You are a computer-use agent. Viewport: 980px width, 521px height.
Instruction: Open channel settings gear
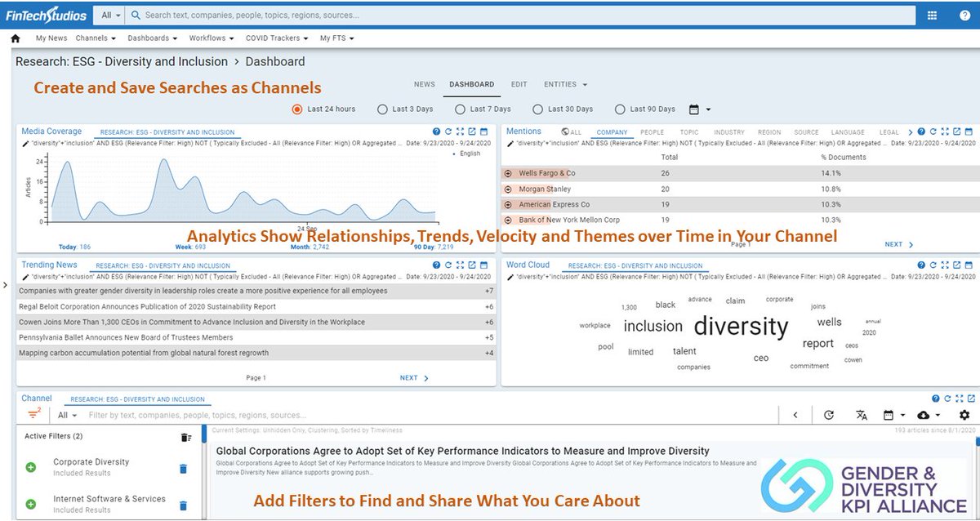(964, 415)
